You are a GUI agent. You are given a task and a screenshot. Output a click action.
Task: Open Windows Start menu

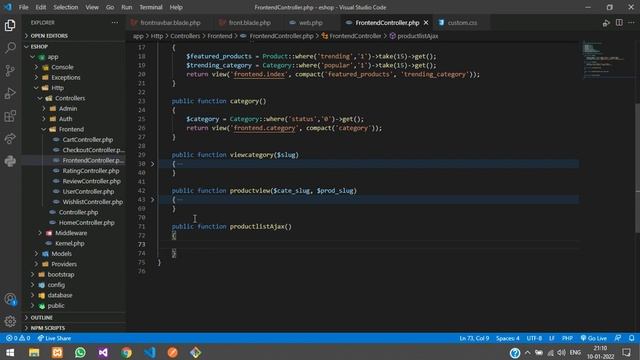pyautogui.click(x=10, y=352)
